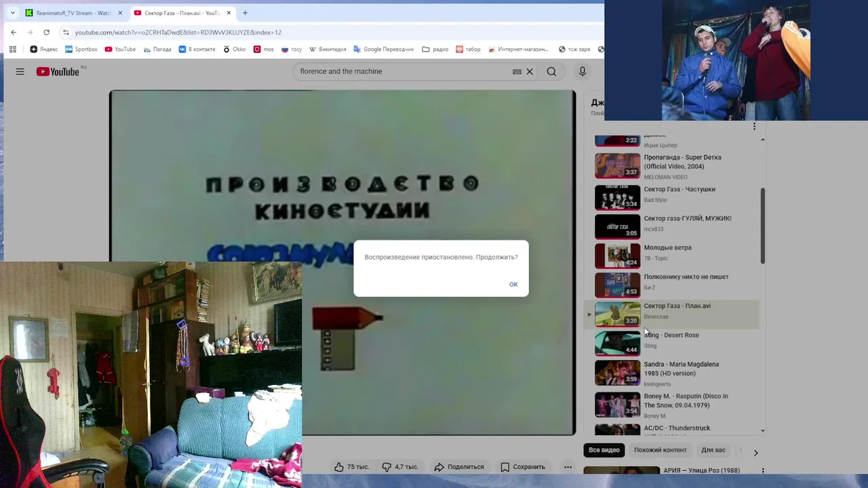This screenshot has height=488, width=868.
Task: Go back with the browser back arrow
Action: click(x=14, y=32)
